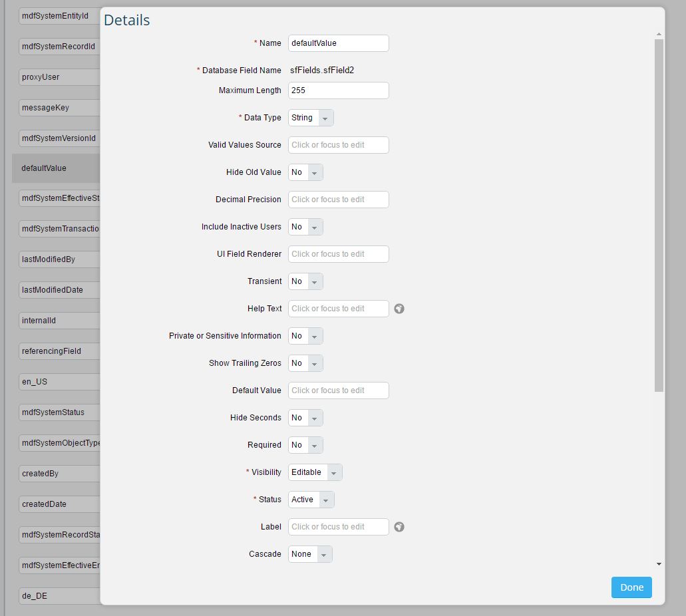Open the Visibility dropdown
The height and width of the screenshot is (616, 686).
[x=315, y=472]
